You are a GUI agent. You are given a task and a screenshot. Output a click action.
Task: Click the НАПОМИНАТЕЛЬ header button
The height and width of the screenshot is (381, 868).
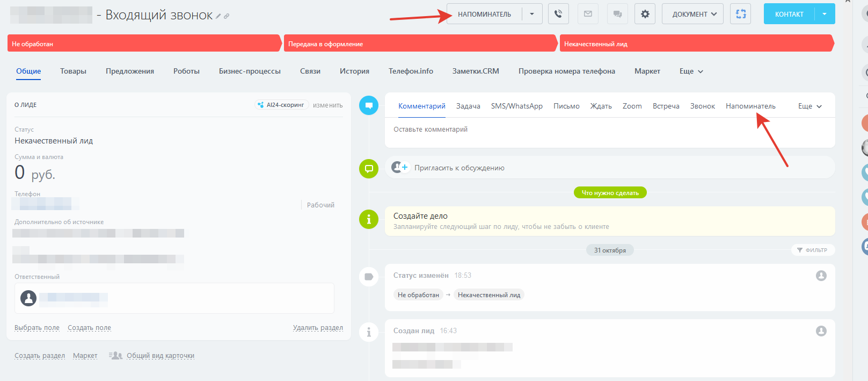tap(484, 14)
